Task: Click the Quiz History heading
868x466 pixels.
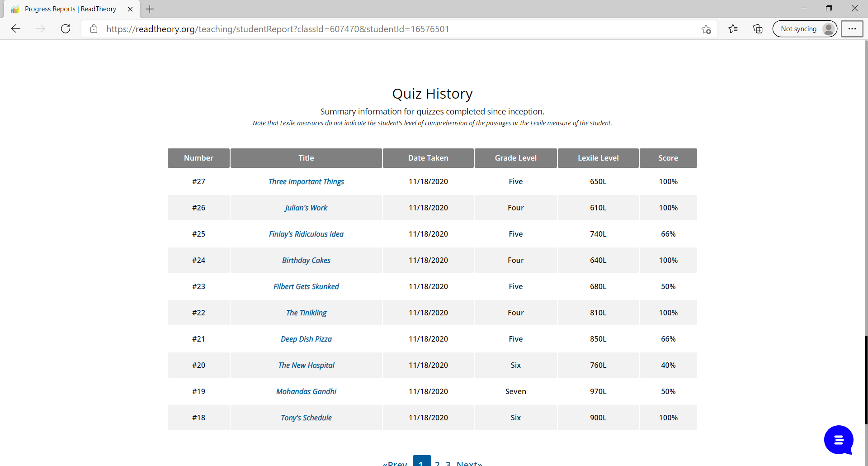Action: (x=432, y=94)
